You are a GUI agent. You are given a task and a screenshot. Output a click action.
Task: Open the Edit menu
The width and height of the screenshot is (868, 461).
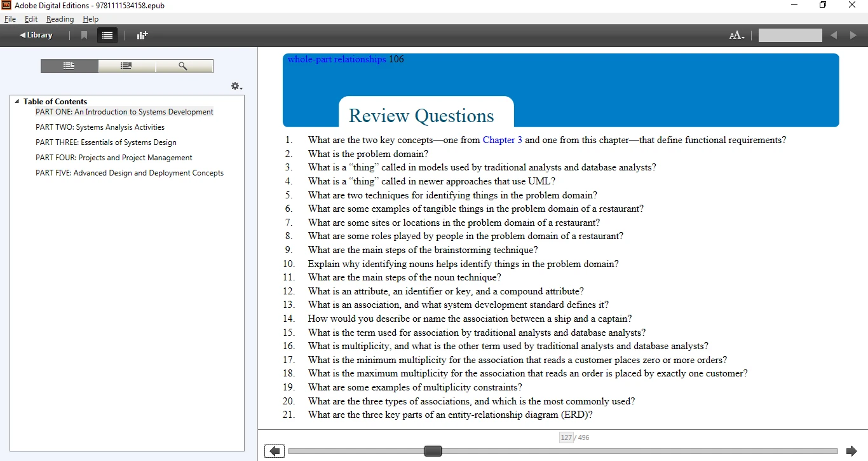[x=31, y=19]
